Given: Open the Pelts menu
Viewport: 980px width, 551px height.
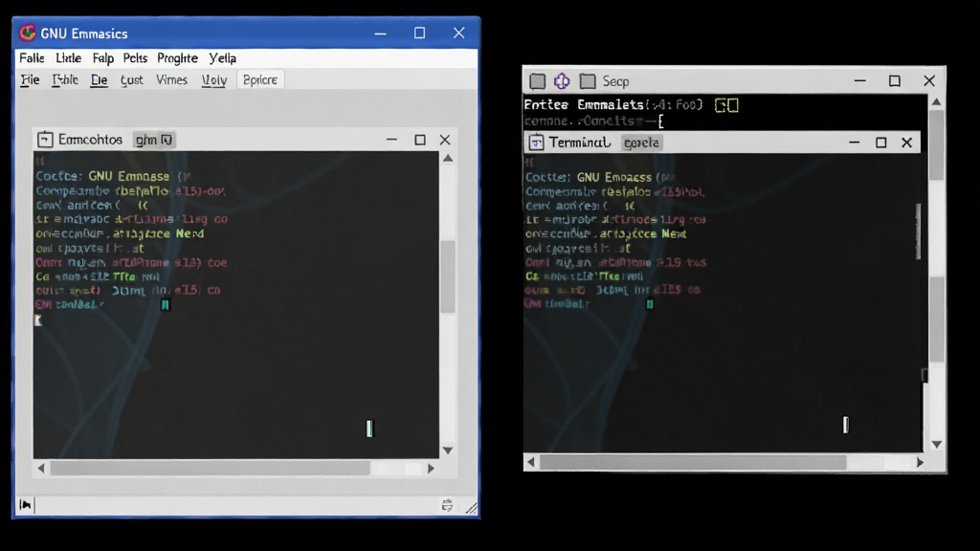Looking at the screenshot, I should pyautogui.click(x=135, y=58).
